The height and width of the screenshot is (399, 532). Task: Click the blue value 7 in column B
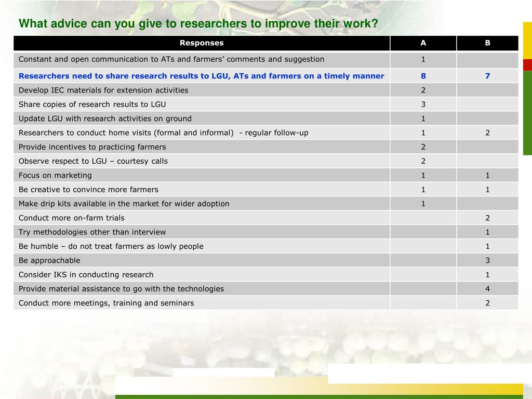(487, 76)
